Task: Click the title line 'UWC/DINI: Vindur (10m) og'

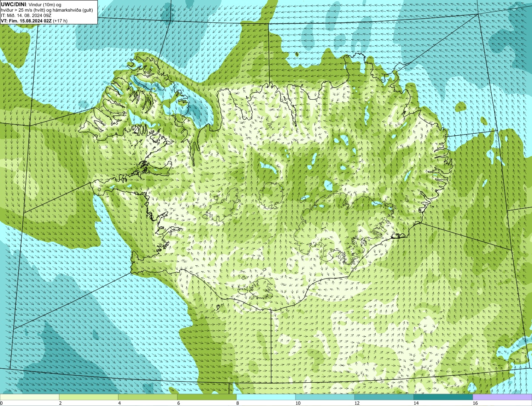Action: tap(31, 4)
